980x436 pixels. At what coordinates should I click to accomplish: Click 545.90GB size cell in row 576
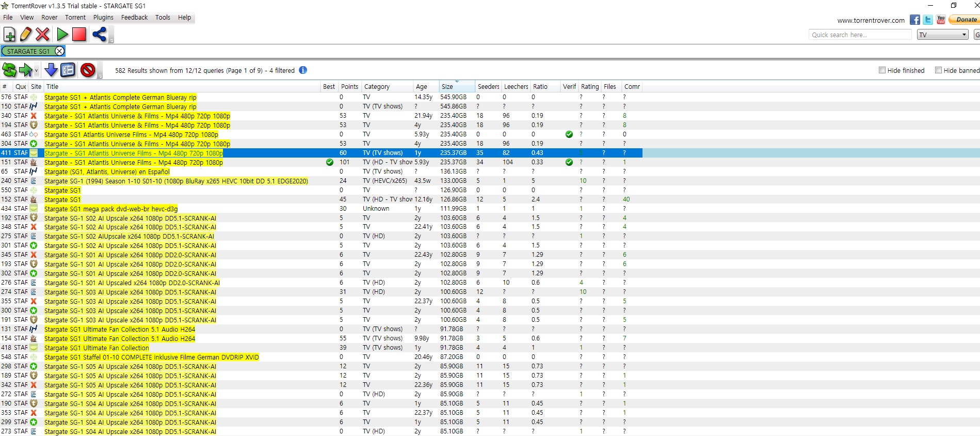[x=453, y=97]
